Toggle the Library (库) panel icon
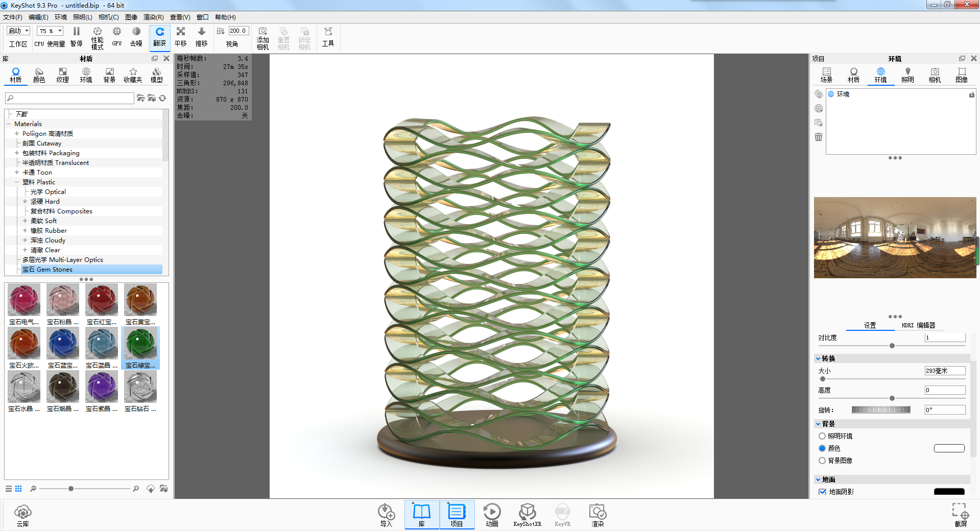The image size is (980, 531). click(422, 515)
